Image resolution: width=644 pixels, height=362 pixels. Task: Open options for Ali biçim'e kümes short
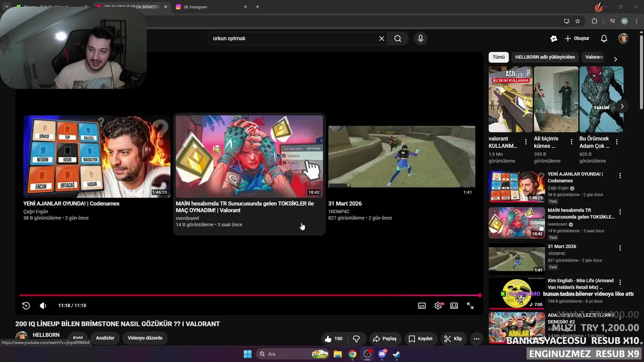[x=571, y=142]
